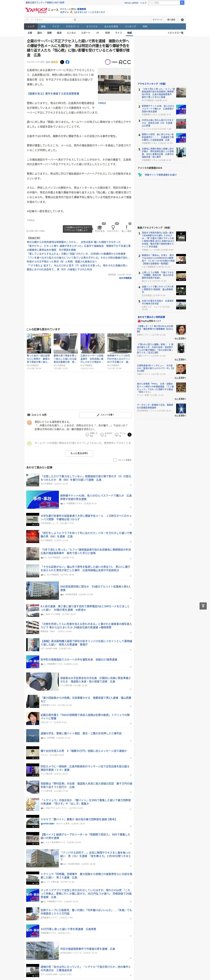
Task: Open 事件・事故 thumbnail for 新幹線チケット42枚 article
Action: coord(42,499)
